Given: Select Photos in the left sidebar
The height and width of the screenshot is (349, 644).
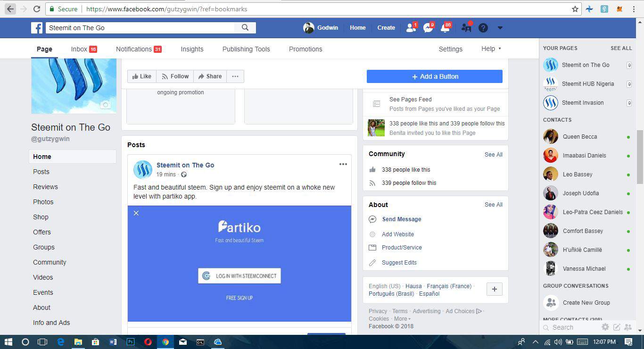Looking at the screenshot, I should 43,202.
